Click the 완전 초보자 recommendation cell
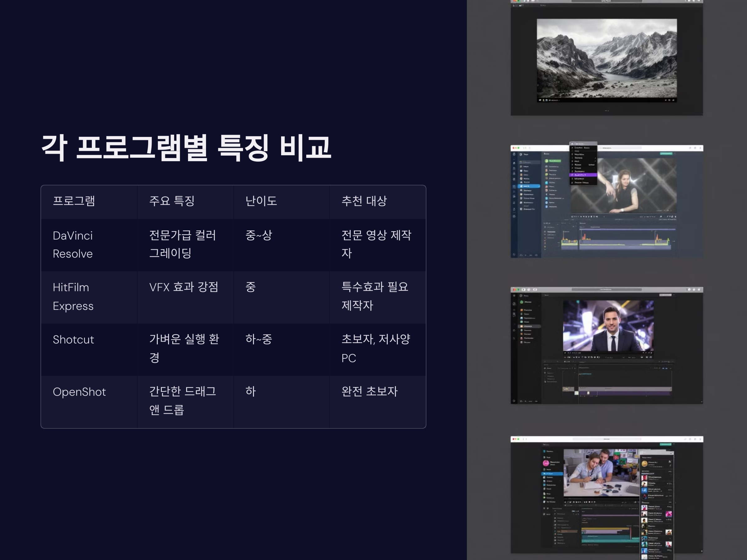Image resolution: width=747 pixels, height=560 pixels. 369,392
